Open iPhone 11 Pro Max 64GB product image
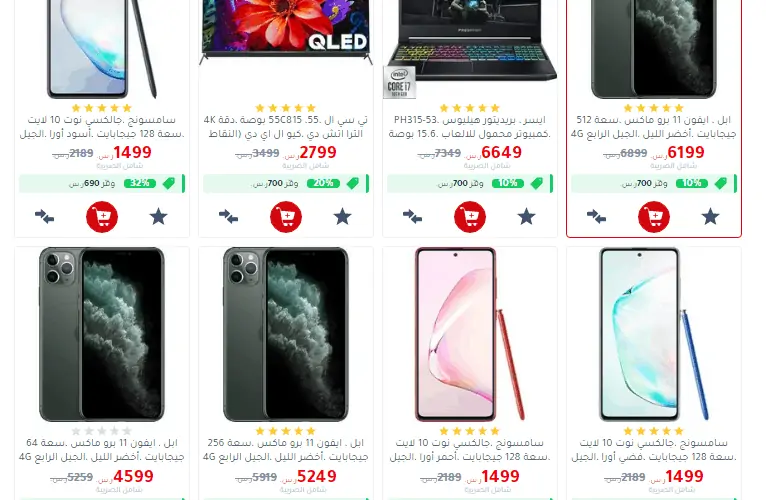Viewport: 766px width, 500px height. pyautogui.click(x=102, y=334)
